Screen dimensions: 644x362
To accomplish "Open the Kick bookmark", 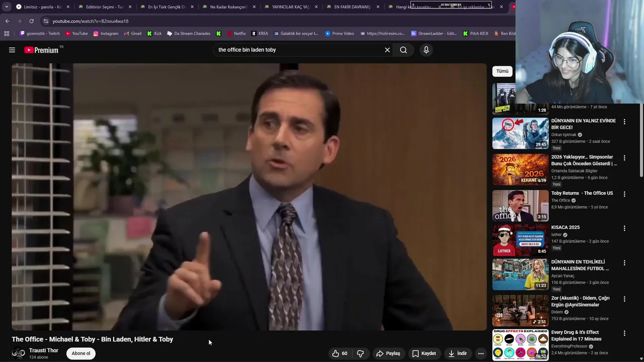I will [x=154, y=34].
